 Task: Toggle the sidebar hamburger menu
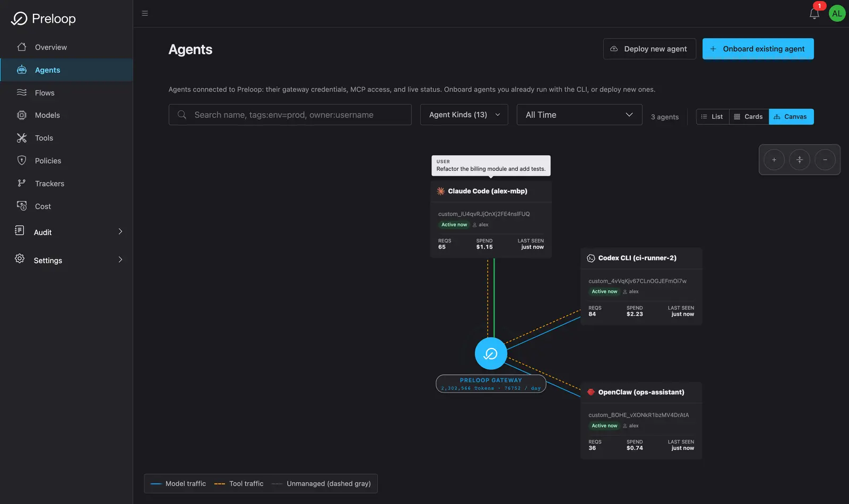pos(145,13)
